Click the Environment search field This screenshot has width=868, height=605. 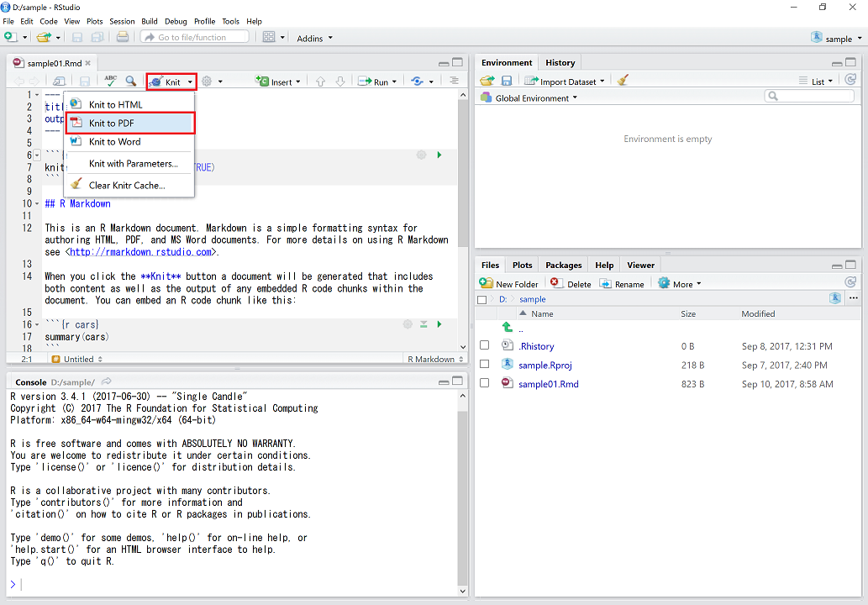(809, 97)
